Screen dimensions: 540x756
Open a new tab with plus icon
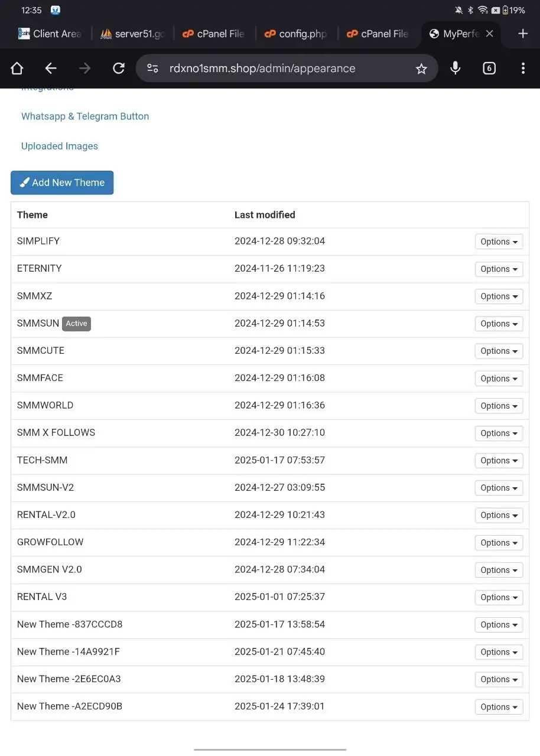pos(523,34)
